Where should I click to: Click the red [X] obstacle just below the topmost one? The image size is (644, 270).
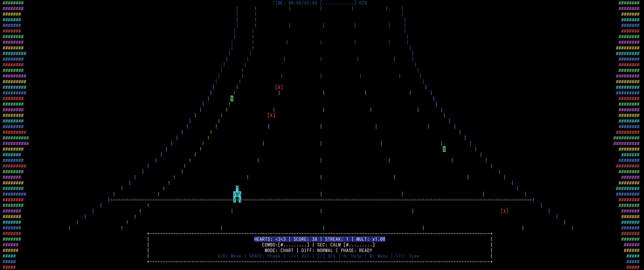coord(271,115)
